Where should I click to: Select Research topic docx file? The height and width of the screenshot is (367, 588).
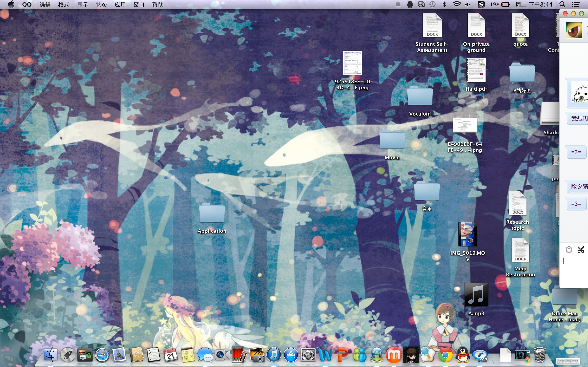pyautogui.click(x=518, y=211)
